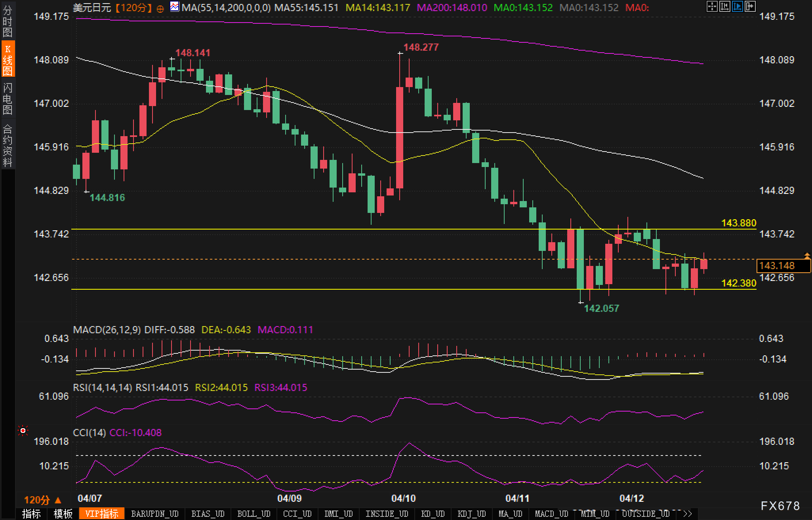Toggle the MACD_UD indicator
This screenshot has width=812, height=520.
(551, 514)
